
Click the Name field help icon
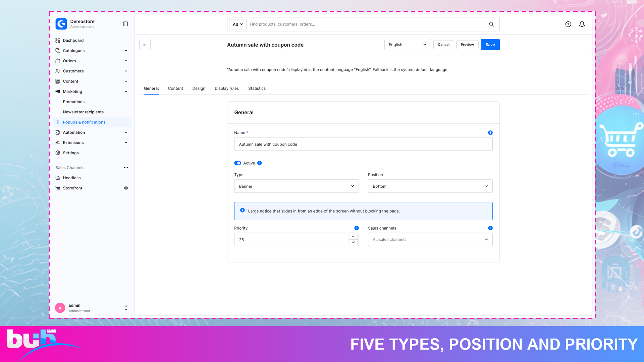[490, 133]
